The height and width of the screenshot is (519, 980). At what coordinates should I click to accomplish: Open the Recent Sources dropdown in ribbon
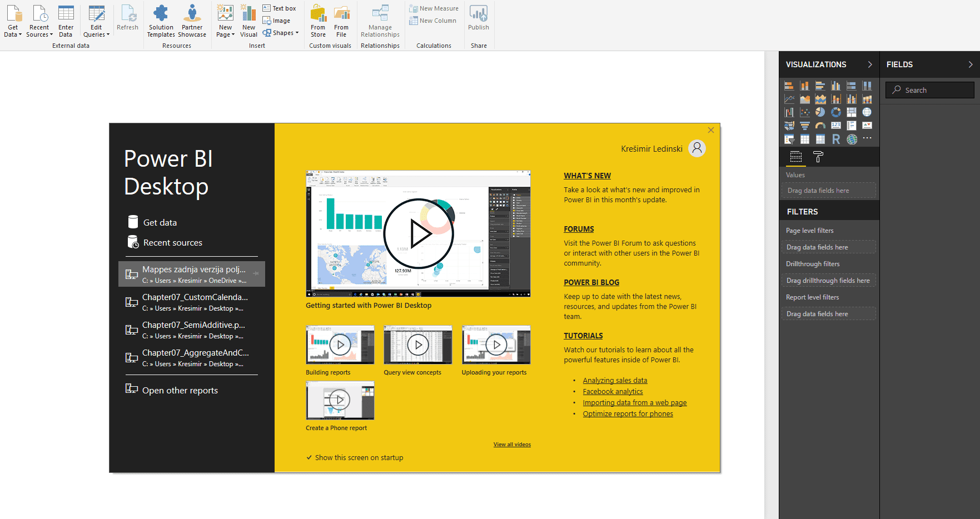[x=39, y=21]
